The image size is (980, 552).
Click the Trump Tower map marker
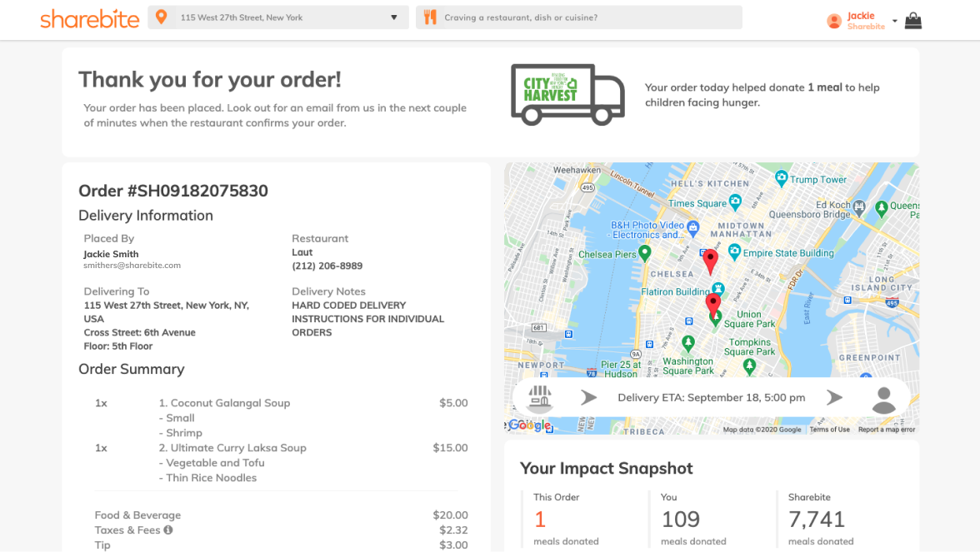(781, 177)
